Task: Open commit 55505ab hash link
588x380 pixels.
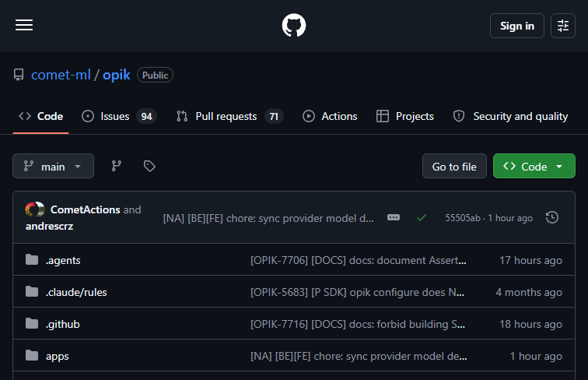Action: pos(463,218)
